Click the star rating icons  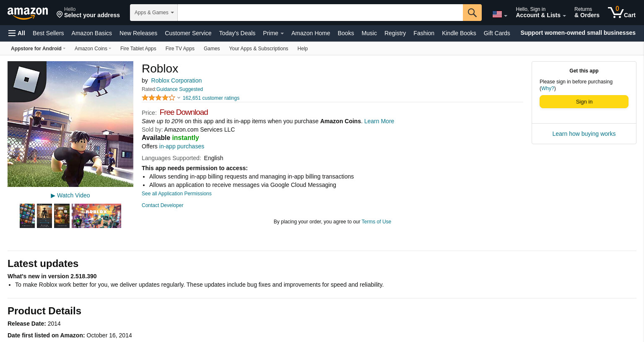(158, 98)
